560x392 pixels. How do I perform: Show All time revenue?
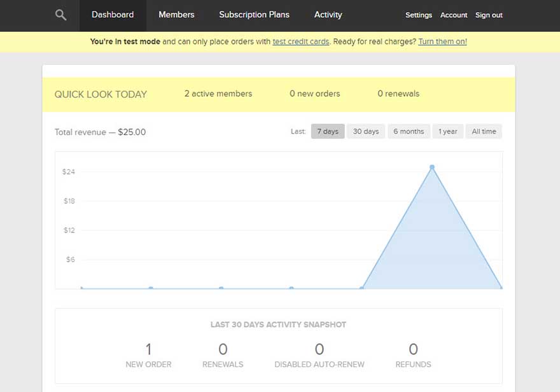(483, 131)
